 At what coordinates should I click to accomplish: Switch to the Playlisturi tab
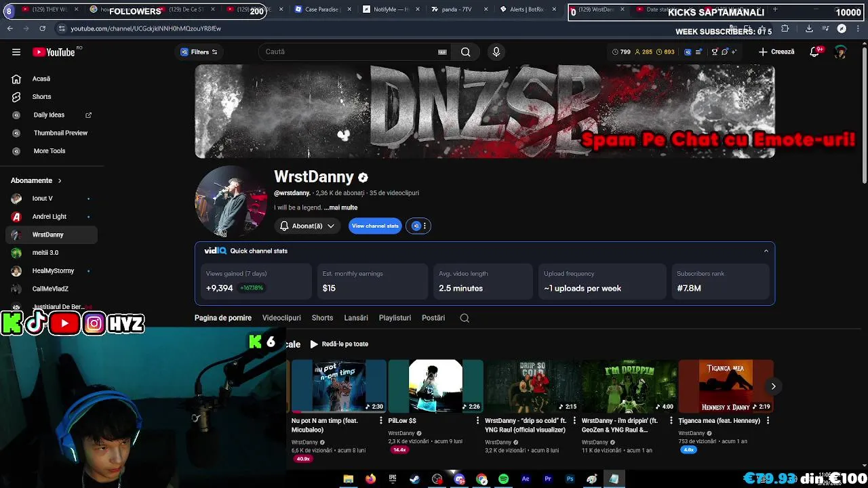tap(395, 318)
